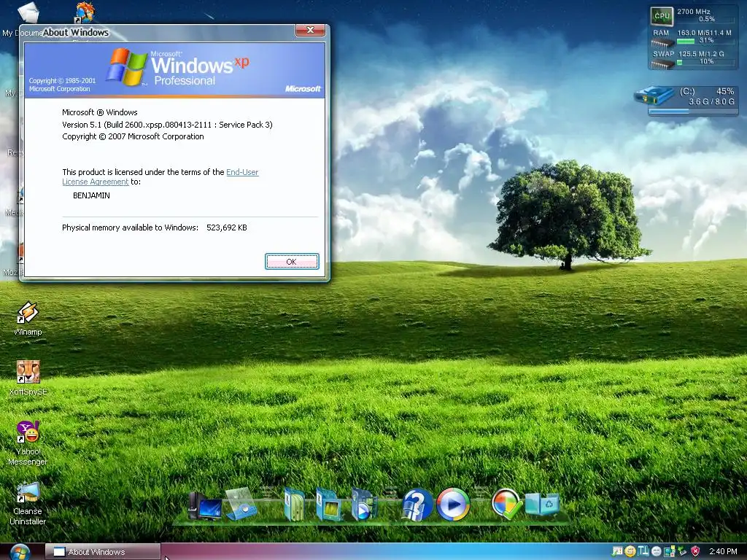Open XoftSpySE desktop shortcut
Viewport: 747px width, 560px height.
pyautogui.click(x=28, y=378)
